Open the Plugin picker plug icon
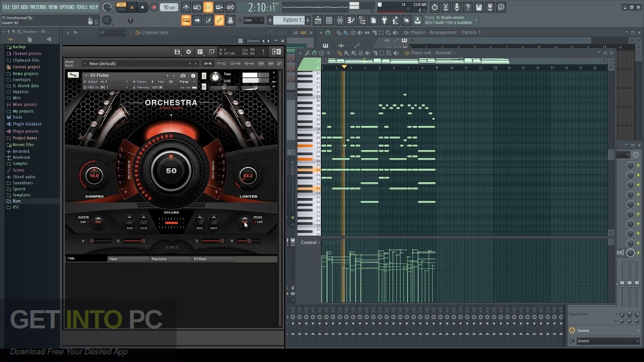This screenshot has width=644, height=362. pos(384,20)
